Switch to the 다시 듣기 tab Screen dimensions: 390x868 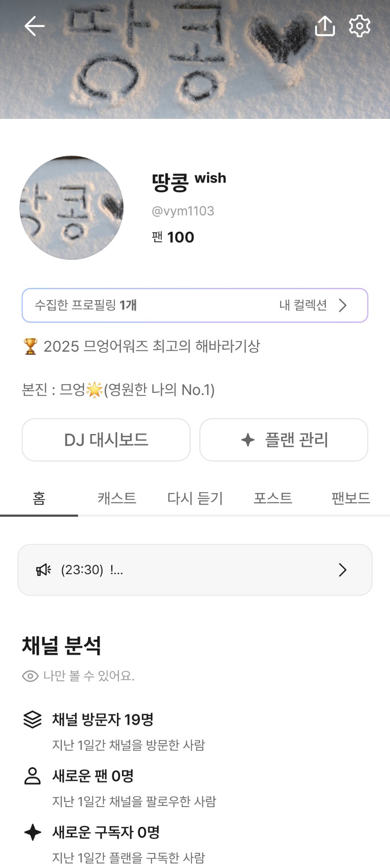tap(195, 498)
